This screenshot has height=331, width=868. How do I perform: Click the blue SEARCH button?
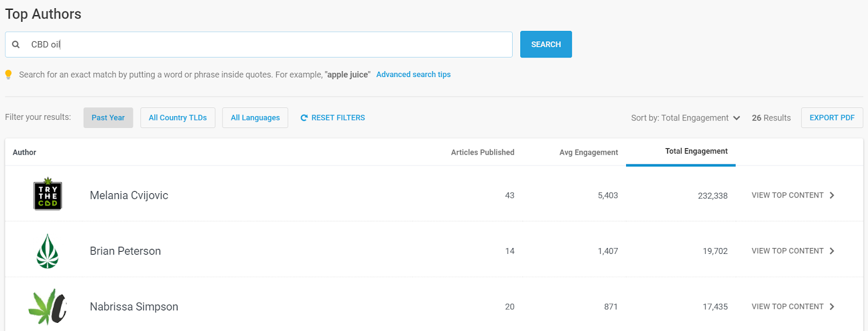point(546,44)
